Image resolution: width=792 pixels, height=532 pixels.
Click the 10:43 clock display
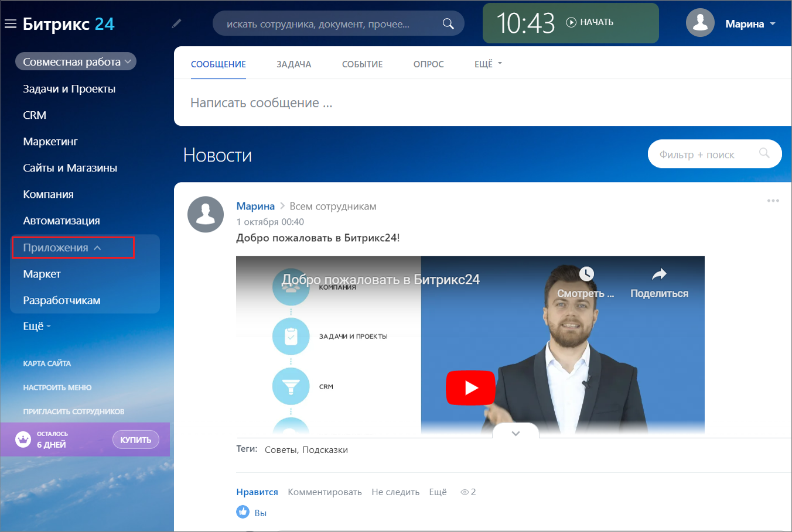(525, 23)
